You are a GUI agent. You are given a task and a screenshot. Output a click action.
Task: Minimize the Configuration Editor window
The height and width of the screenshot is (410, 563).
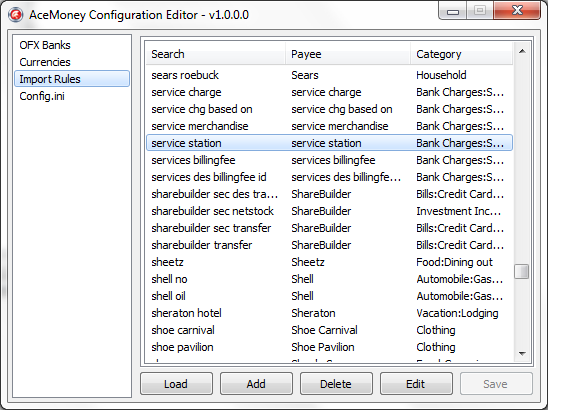(x=453, y=11)
